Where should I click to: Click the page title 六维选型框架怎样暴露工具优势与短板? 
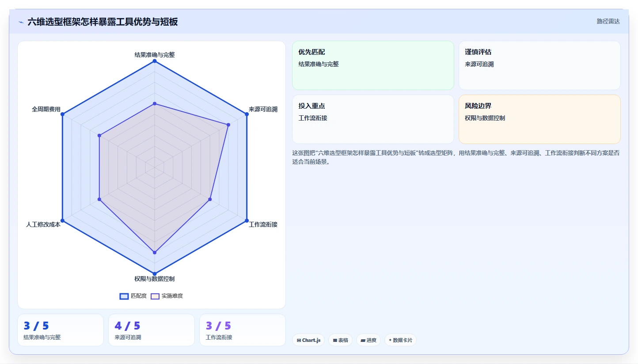pos(103,22)
